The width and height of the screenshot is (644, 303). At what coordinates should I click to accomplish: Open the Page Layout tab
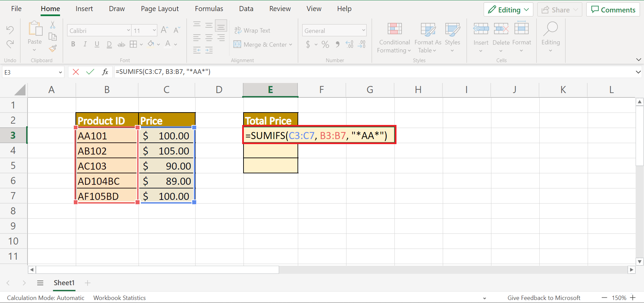pos(160,9)
